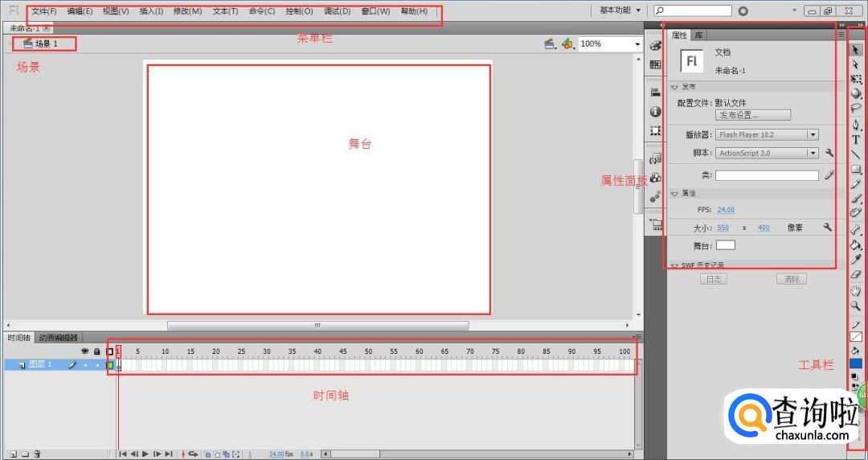Open the edit symbols dropdown icon

pos(567,43)
